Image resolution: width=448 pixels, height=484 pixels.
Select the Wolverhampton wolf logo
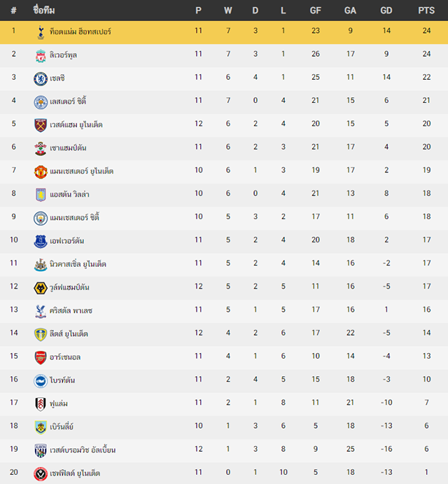tap(41, 288)
